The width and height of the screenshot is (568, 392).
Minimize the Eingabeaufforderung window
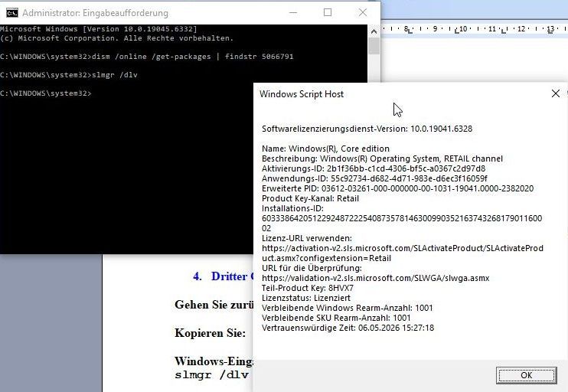pos(293,13)
